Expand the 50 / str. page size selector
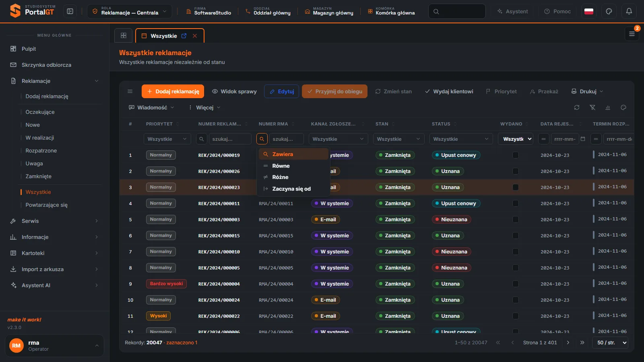The width and height of the screenshot is (644, 362). click(x=610, y=343)
